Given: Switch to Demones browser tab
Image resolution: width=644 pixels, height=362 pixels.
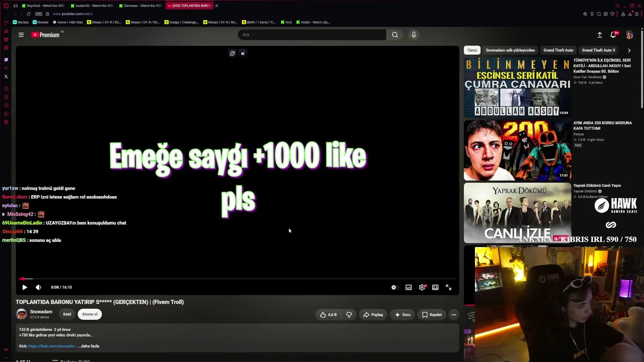Looking at the screenshot, I should [x=140, y=6].
